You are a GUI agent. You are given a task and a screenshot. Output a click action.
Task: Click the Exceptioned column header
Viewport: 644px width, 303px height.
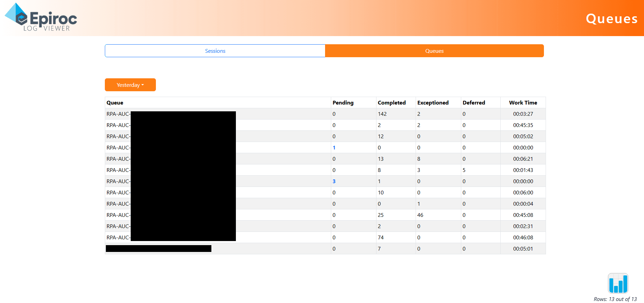click(433, 103)
